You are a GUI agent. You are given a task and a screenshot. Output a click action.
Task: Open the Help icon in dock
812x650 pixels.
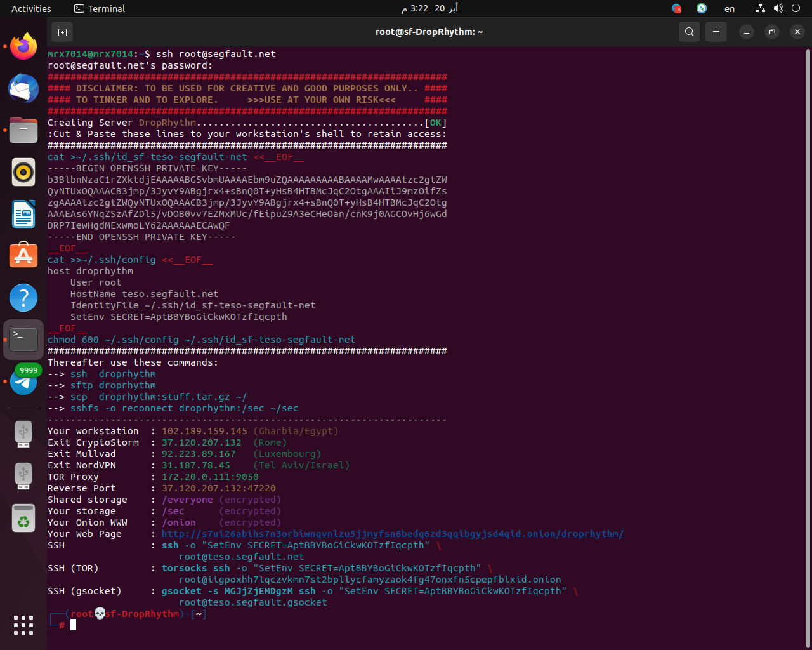[x=23, y=298]
